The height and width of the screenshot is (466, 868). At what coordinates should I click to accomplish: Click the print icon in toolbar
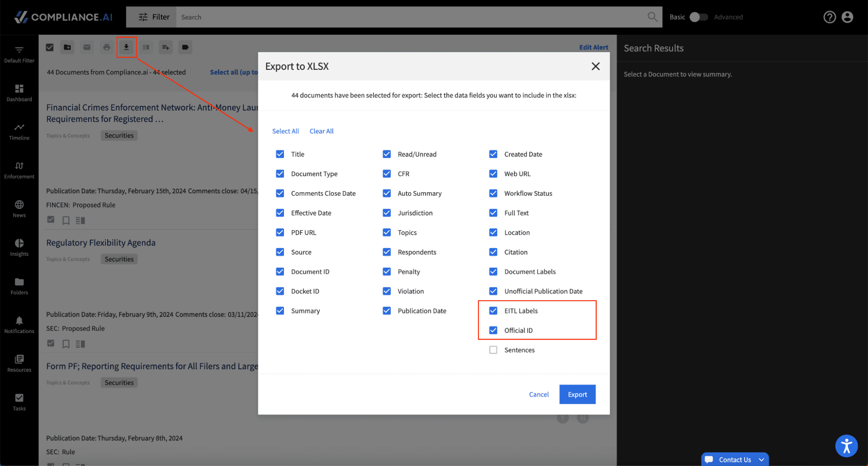[106, 47]
